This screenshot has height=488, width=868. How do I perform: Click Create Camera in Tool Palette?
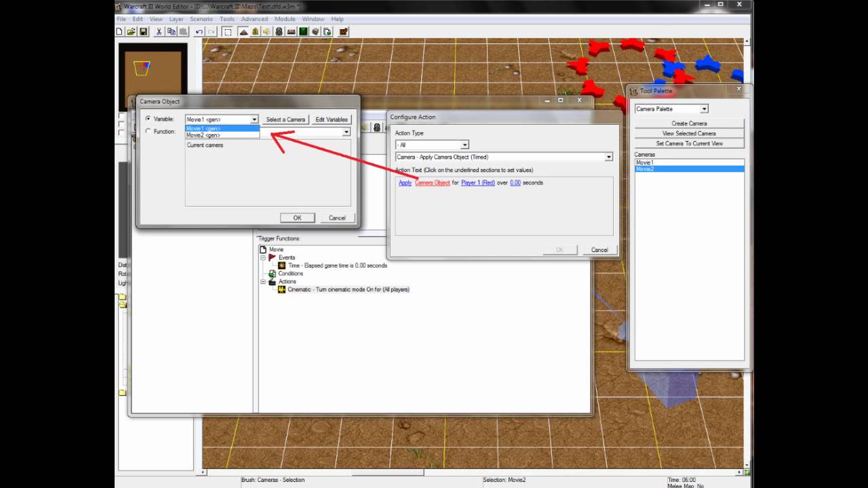[x=689, y=123]
